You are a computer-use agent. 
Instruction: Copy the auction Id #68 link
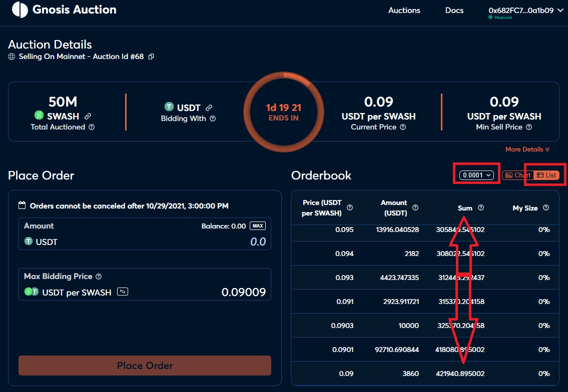pos(151,56)
